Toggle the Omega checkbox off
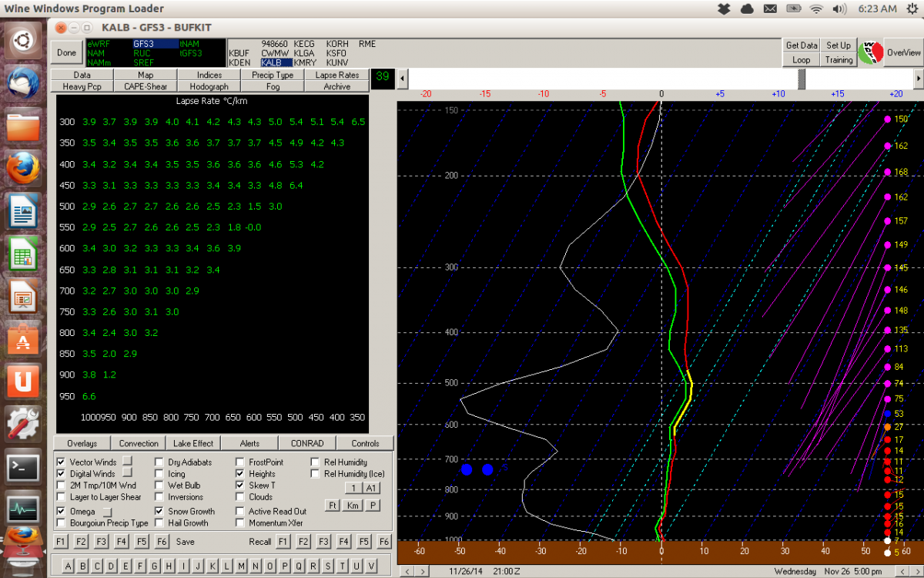 61,512
